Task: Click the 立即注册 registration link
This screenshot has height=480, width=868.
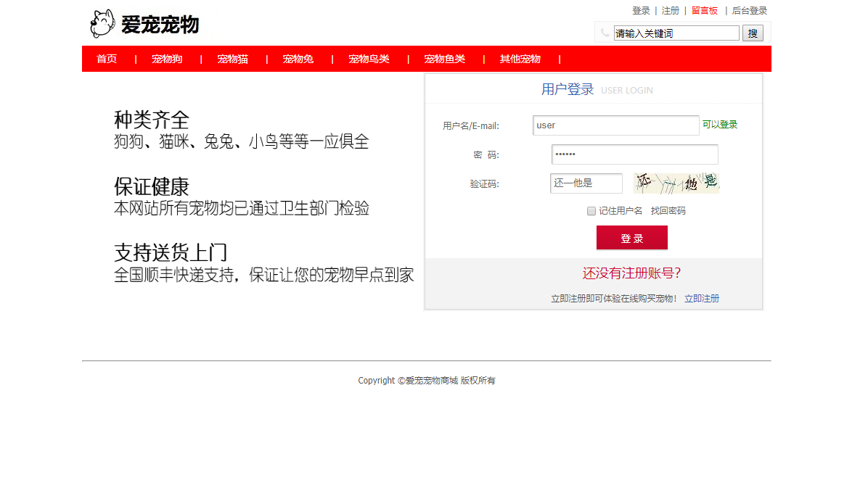Action: (x=702, y=298)
